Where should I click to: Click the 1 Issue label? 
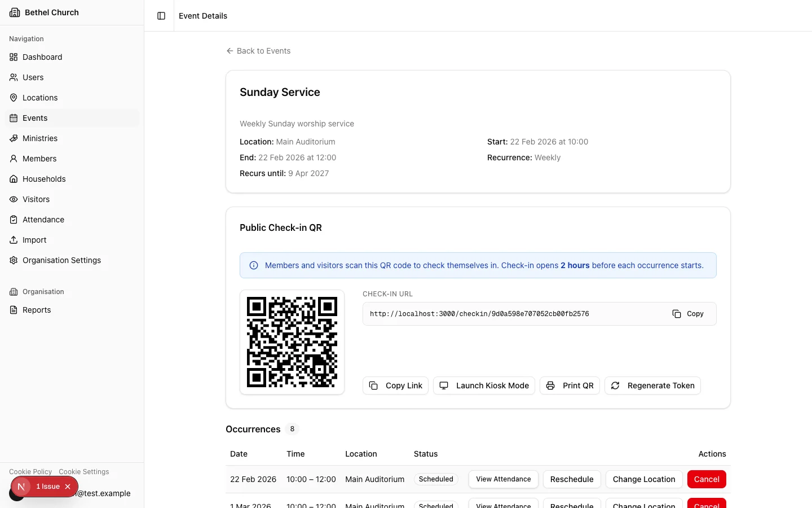(48, 487)
